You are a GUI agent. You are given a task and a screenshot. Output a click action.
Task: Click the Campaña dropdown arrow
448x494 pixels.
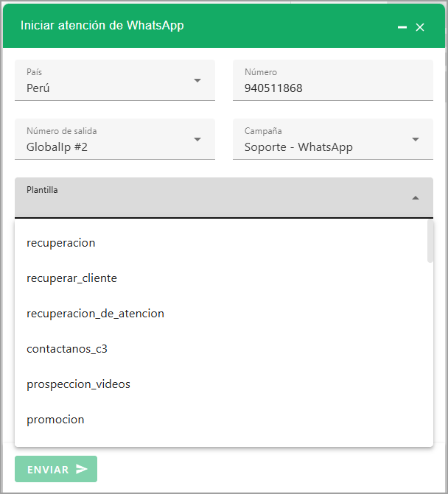[416, 139]
